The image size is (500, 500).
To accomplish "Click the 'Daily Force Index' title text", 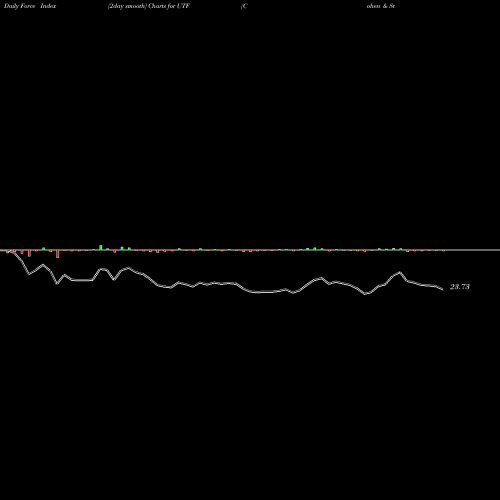I will pos(30,6).
